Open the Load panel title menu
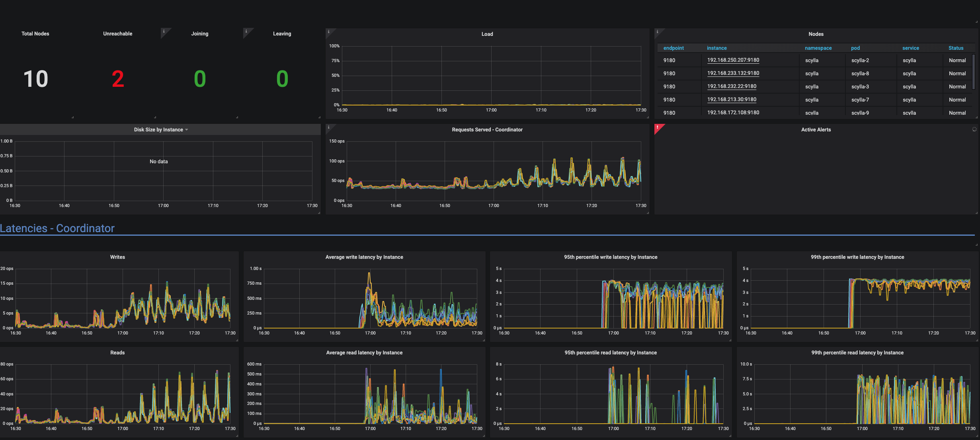 coord(487,34)
